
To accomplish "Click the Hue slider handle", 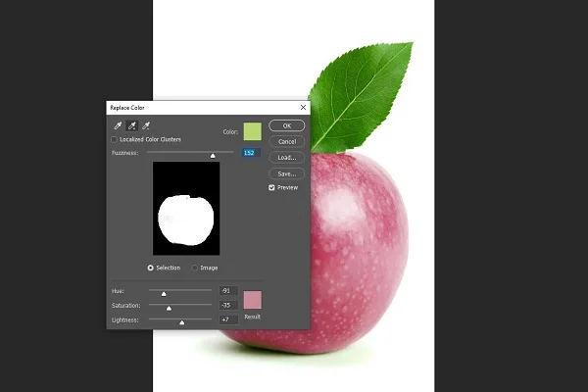I will point(164,293).
